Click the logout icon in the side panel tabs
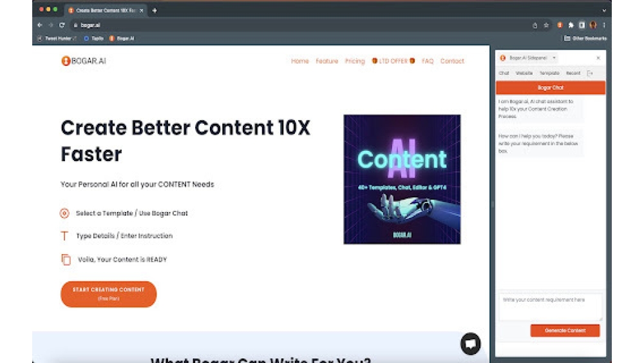This screenshot has width=644, height=363. pos(590,73)
